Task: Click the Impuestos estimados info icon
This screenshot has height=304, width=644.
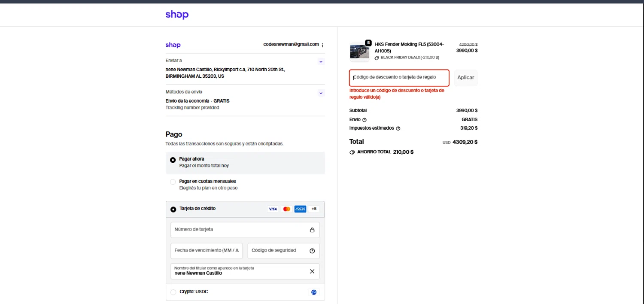Action: [x=398, y=128]
